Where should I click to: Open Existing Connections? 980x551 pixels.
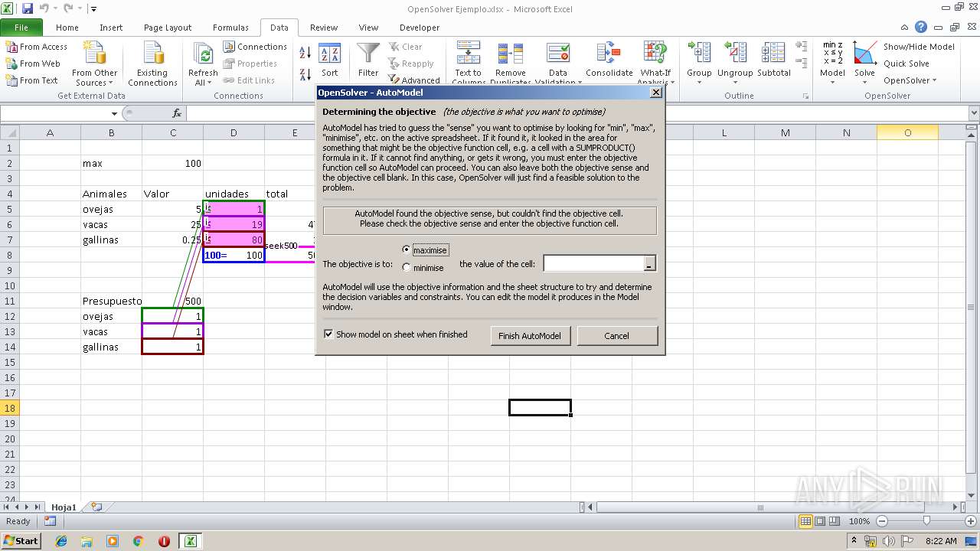pyautogui.click(x=152, y=64)
